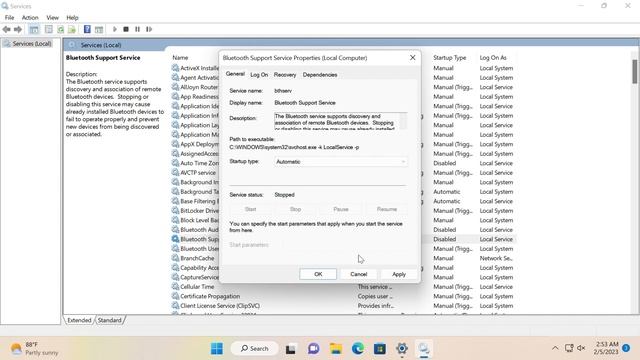Click the Resume button under Service status
Screen dimensions: 640x360
(387, 209)
